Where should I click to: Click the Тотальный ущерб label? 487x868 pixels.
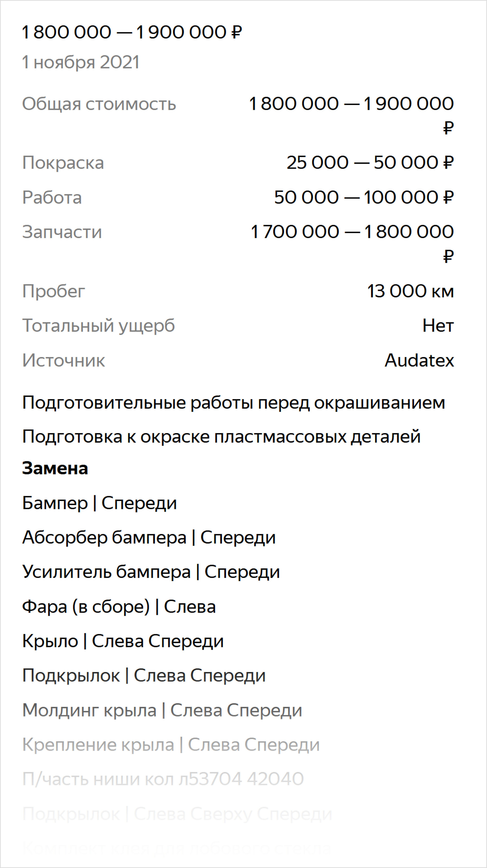[98, 326]
